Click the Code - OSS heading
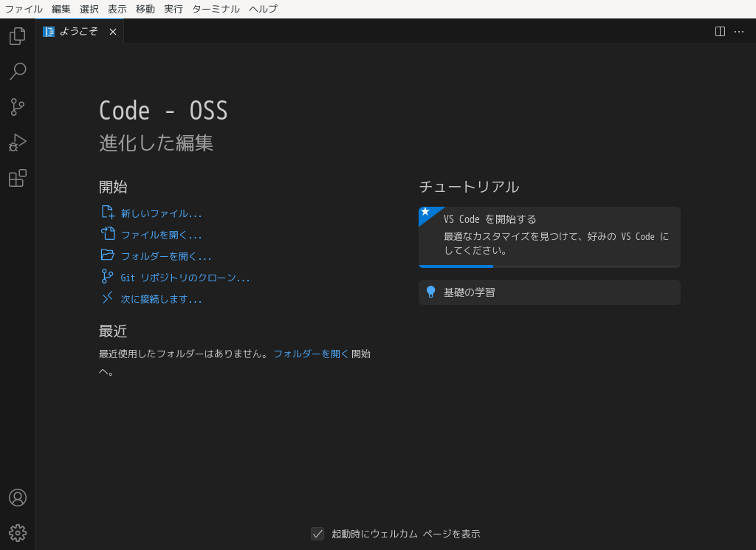 coord(163,111)
